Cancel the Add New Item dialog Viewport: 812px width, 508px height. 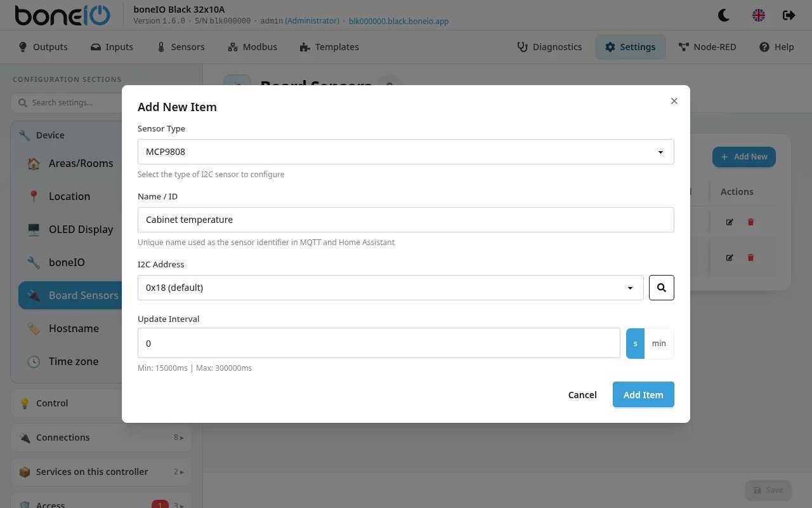click(x=582, y=395)
